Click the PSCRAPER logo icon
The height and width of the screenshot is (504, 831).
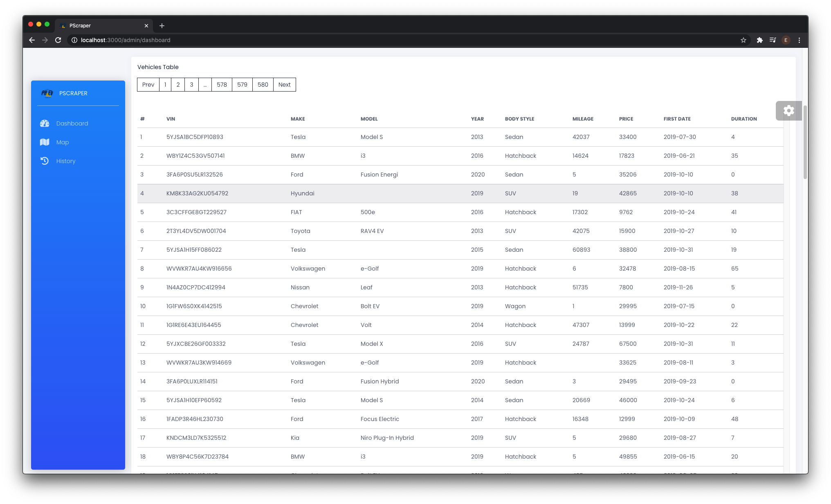click(47, 93)
